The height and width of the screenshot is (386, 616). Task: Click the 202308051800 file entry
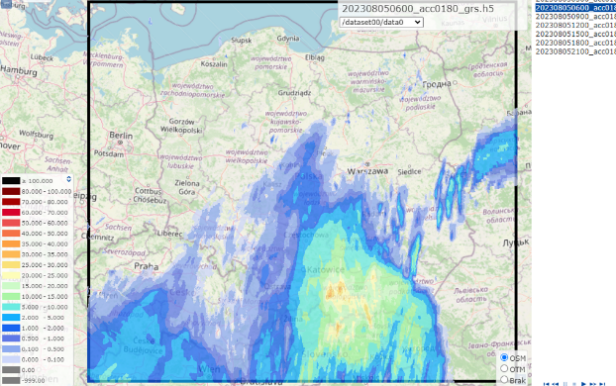click(x=576, y=43)
